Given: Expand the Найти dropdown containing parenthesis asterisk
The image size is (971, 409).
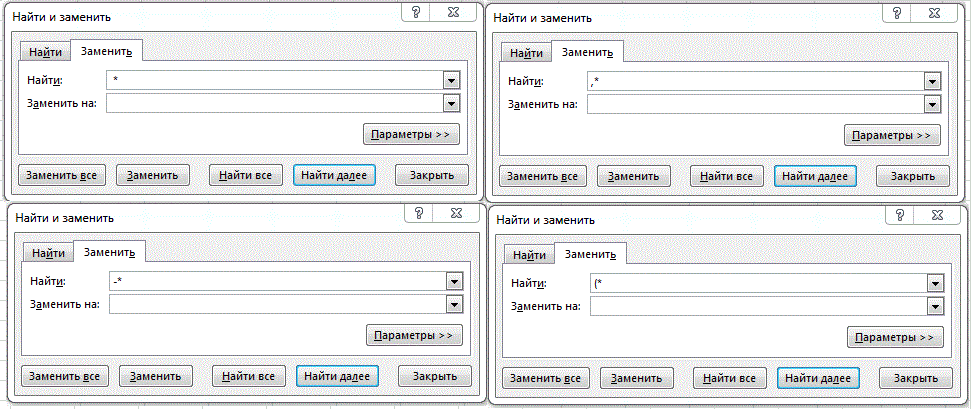Looking at the screenshot, I should [x=935, y=284].
